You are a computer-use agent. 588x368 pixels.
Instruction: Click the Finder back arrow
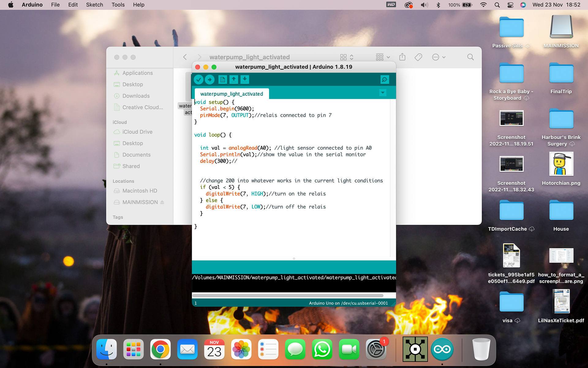(x=185, y=57)
